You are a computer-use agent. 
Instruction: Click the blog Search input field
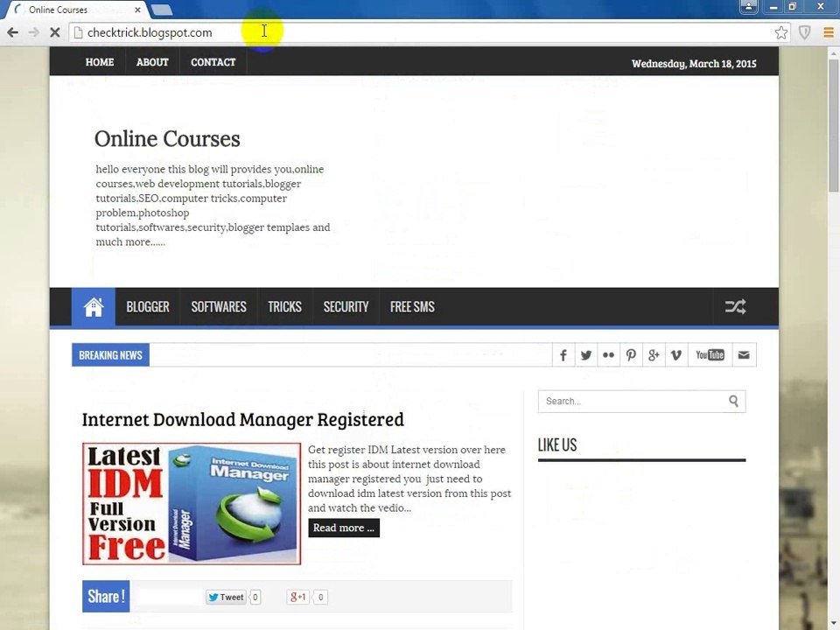point(641,402)
